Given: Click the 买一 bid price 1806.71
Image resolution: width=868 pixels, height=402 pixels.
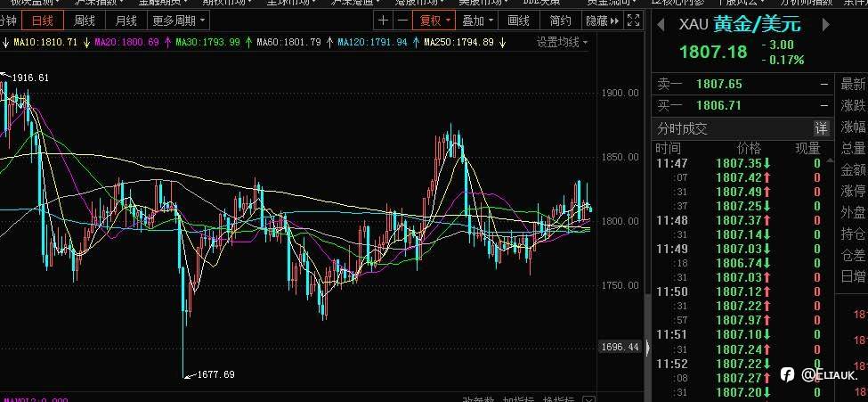Looking at the screenshot, I should click(718, 105).
